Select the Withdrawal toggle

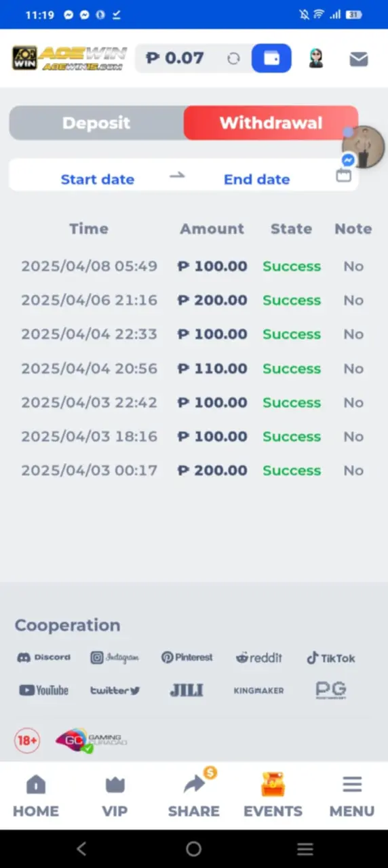click(x=271, y=123)
